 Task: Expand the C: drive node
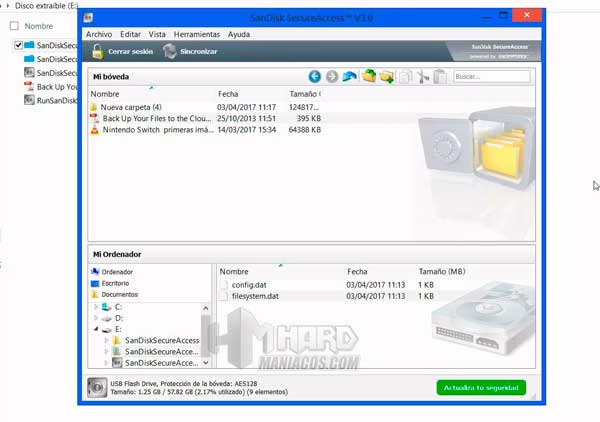96,307
